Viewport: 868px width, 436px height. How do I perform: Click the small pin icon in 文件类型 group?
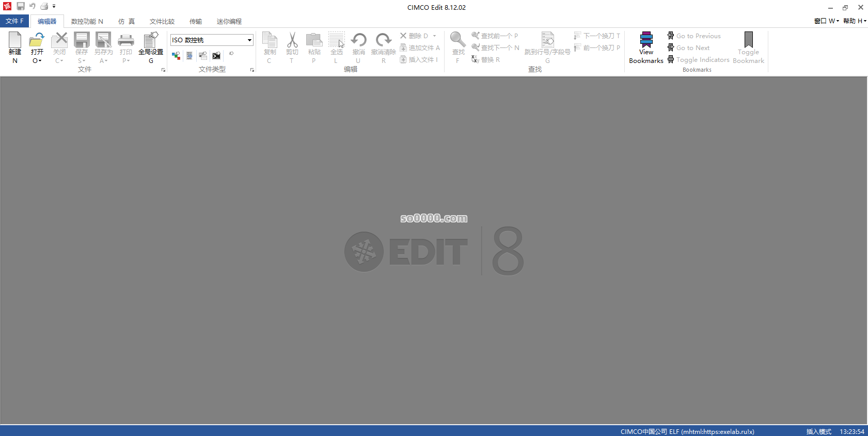[x=231, y=53]
